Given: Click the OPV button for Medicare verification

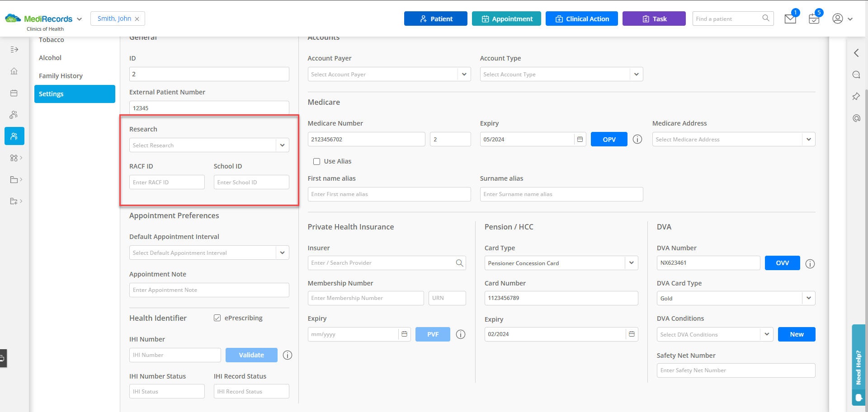Looking at the screenshot, I should 609,139.
